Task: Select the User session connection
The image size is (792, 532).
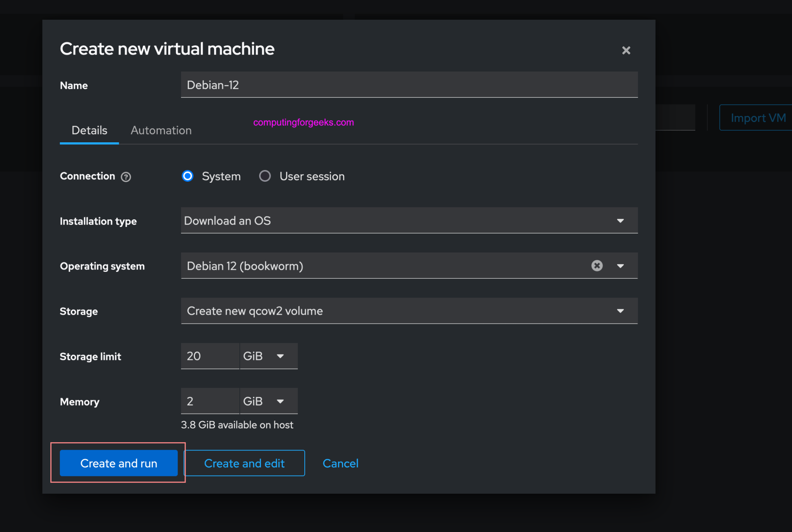Action: [x=265, y=176]
